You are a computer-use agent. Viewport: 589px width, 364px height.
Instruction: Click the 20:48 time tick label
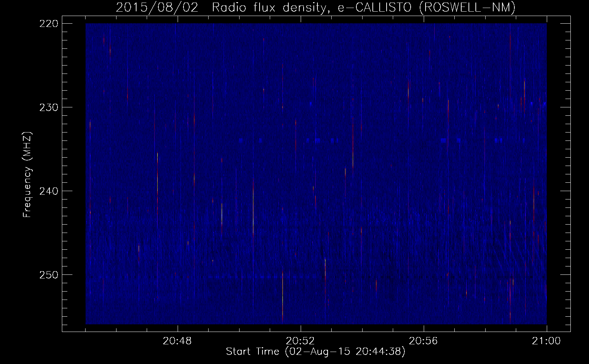tap(177, 341)
